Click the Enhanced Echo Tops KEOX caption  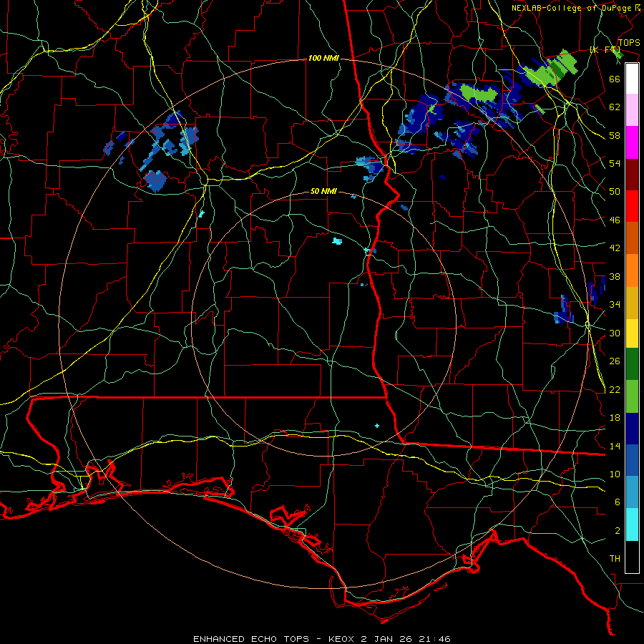point(321,639)
